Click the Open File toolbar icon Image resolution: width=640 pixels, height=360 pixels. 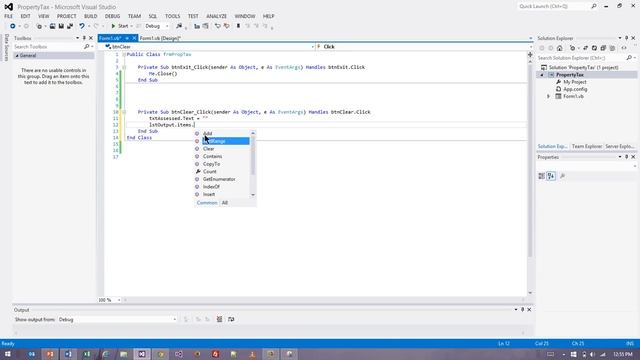(52, 26)
